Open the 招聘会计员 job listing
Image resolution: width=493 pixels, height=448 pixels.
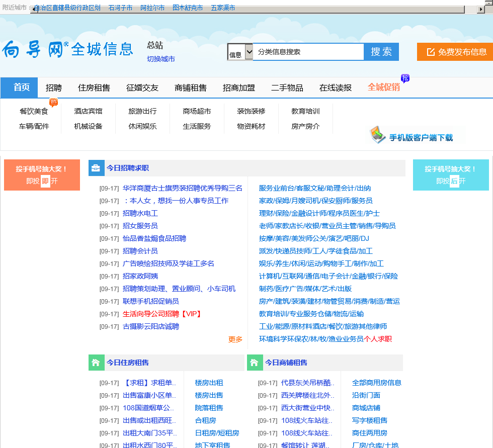[140, 251]
